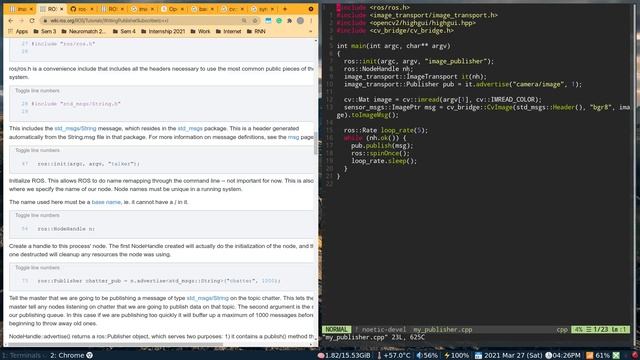Open the Neuromatch 2... bookmark folder
This screenshot has height=360, width=640.
point(83,31)
